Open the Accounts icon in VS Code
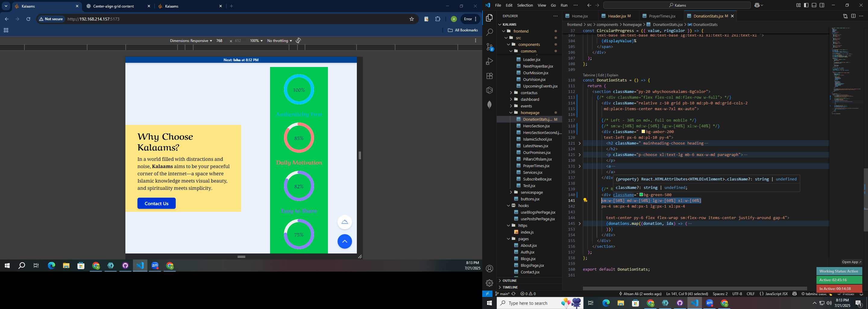Image resolution: width=868 pixels, height=309 pixels. [x=489, y=269]
